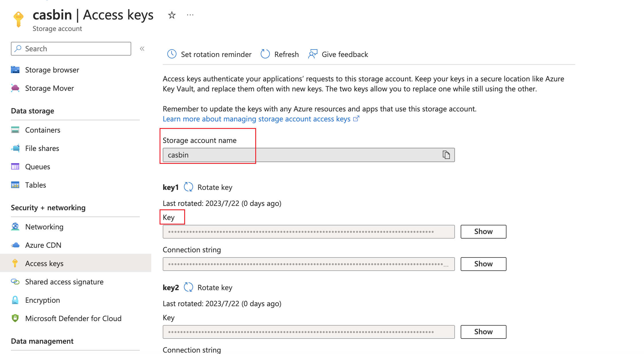Open Give feedback
This screenshot has width=644, height=354.
tap(338, 54)
